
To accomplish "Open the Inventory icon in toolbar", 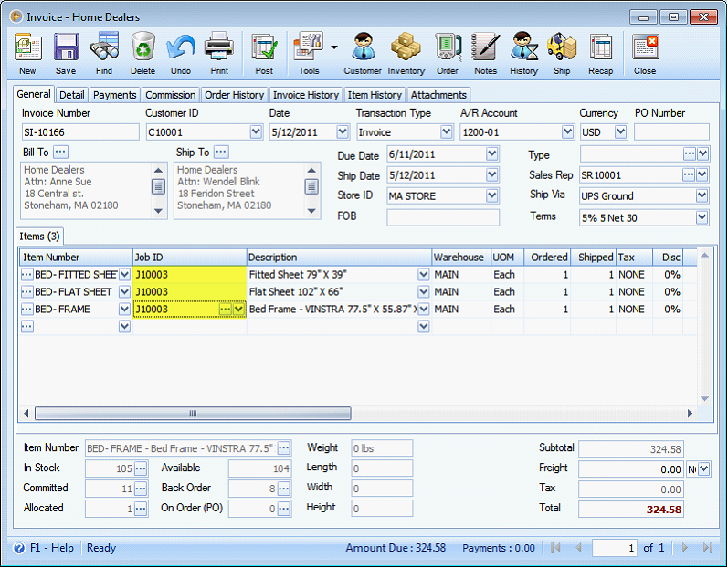I will coord(406,47).
